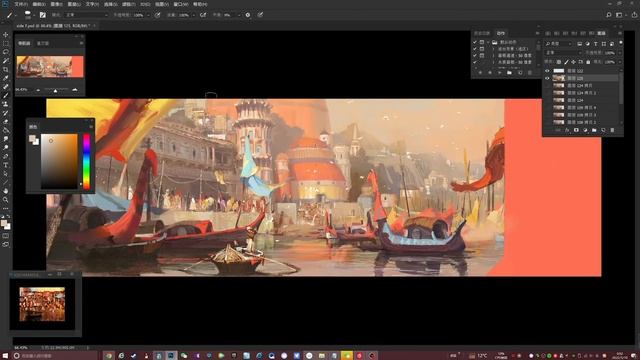The height and width of the screenshot is (360, 640).
Task: Toggle checkmark for 淡出效果 action
Action: (475, 49)
